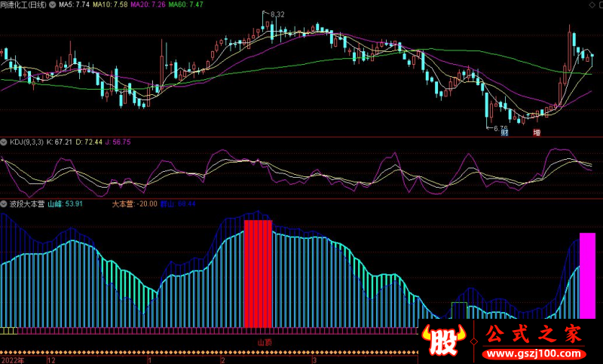Click the 山顶 text label below bars

(265, 342)
